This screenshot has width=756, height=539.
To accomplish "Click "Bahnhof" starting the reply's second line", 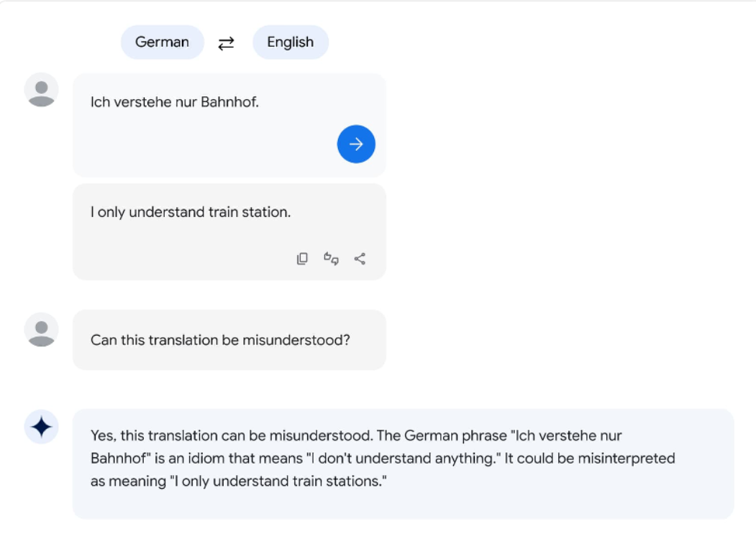I will pos(121,458).
